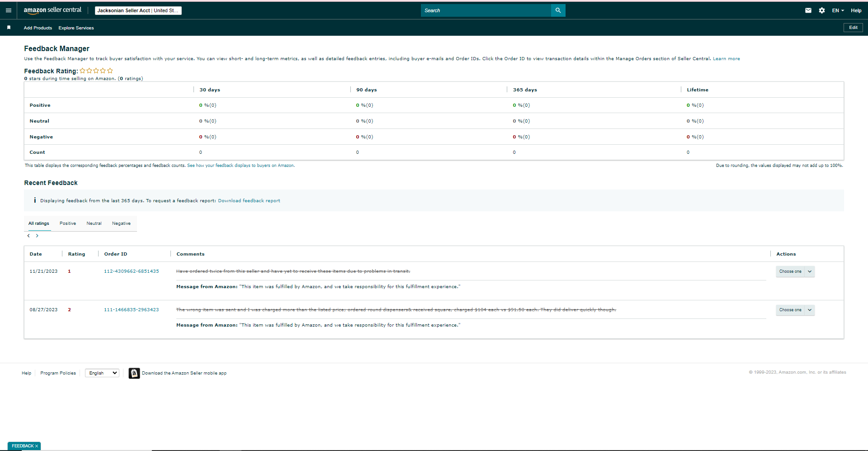The height and width of the screenshot is (451, 868).
Task: Click the 11/21/2023 date cell
Action: click(x=43, y=271)
